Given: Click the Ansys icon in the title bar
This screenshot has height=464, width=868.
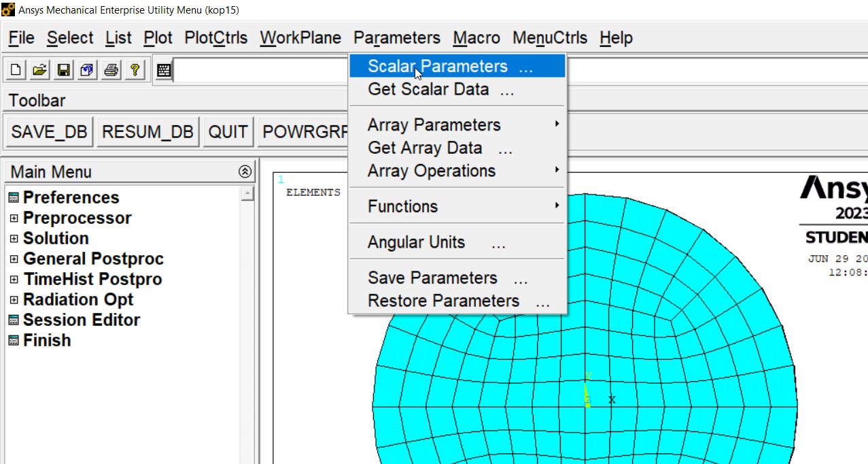Looking at the screenshot, I should coord(8,10).
